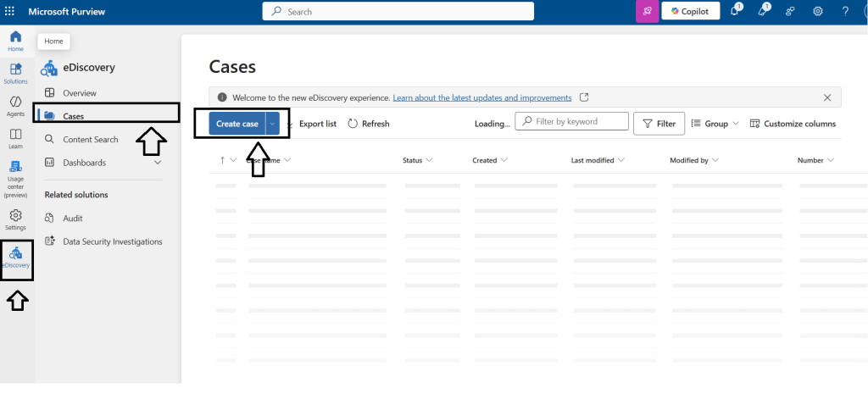
Task: Click the Microsoft Purview title
Action: pyautogui.click(x=66, y=12)
